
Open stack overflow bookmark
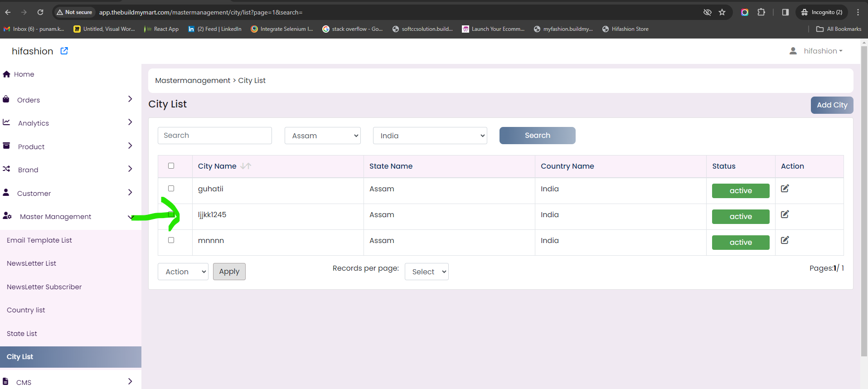[x=353, y=29]
